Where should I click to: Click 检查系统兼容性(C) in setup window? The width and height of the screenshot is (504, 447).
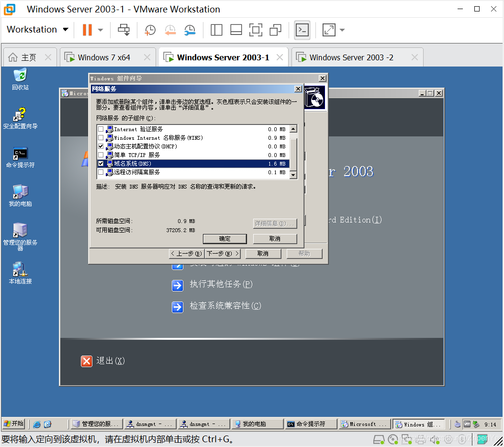click(x=225, y=306)
